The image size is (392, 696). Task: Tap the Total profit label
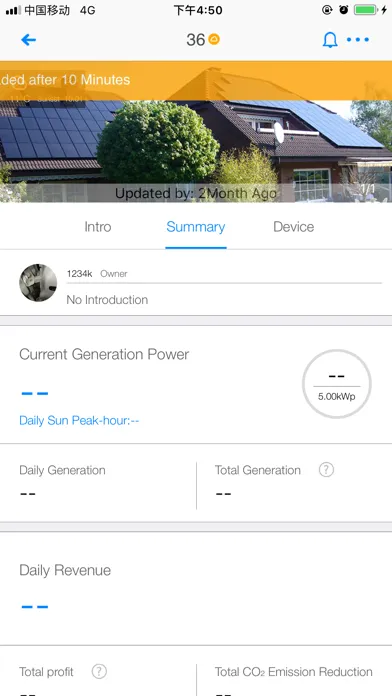pyautogui.click(x=46, y=672)
